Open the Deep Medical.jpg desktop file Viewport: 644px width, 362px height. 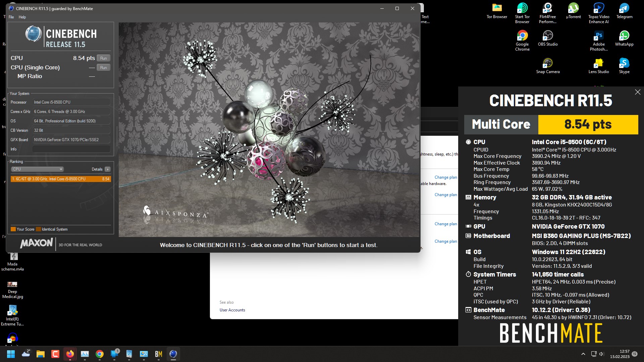tap(12, 290)
